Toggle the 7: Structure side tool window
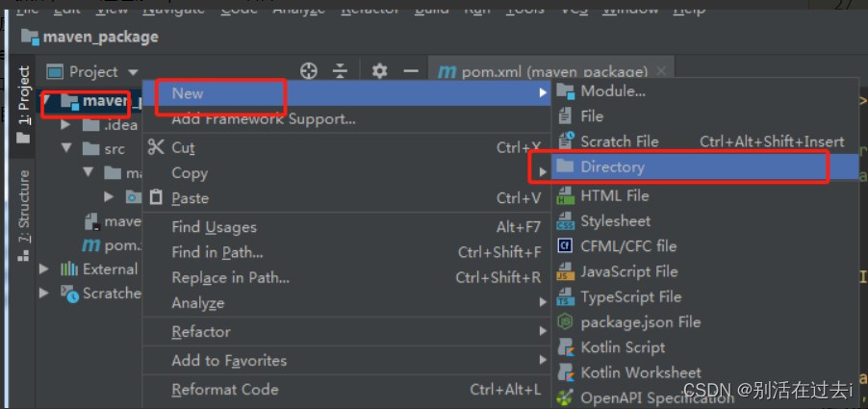Screen dimensions: 868x409 click(x=23, y=216)
